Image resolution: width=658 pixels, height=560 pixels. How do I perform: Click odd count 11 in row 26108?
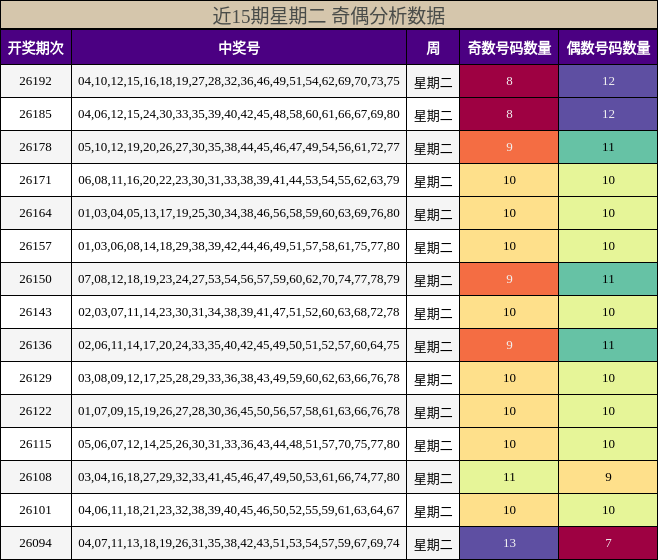pyautogui.click(x=509, y=477)
